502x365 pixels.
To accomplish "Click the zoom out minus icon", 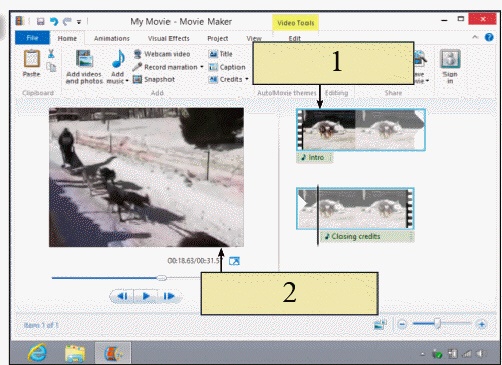I will (x=402, y=324).
